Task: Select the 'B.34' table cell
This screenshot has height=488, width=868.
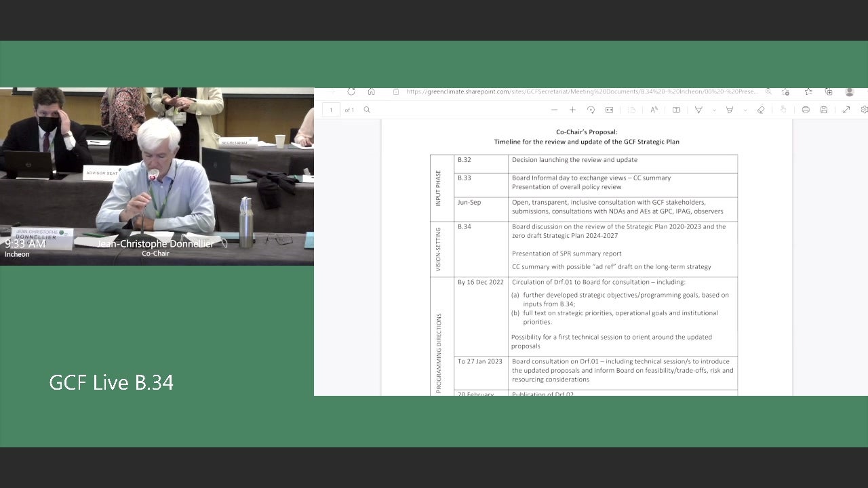Action: [481, 249]
